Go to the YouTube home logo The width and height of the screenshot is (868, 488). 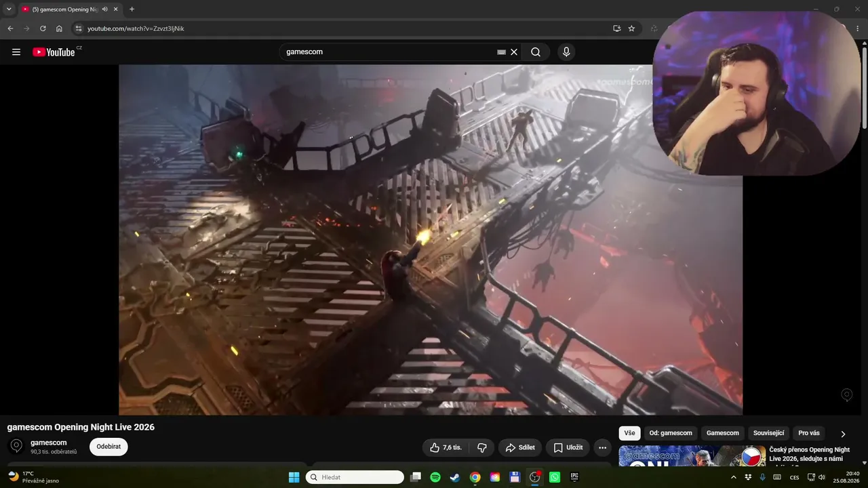pos(54,52)
